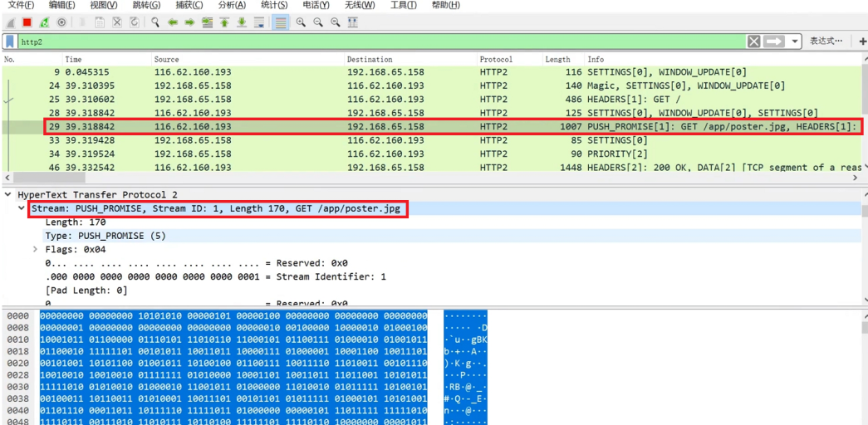Collapse the PUSH_PROMISE Stream tree node
The image size is (868, 425).
[22, 209]
